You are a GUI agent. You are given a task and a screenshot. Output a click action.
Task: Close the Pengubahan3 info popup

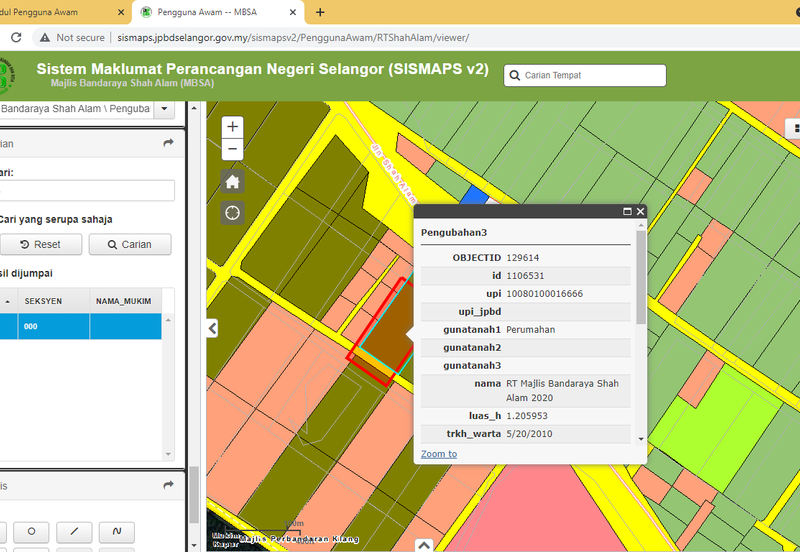coord(640,212)
